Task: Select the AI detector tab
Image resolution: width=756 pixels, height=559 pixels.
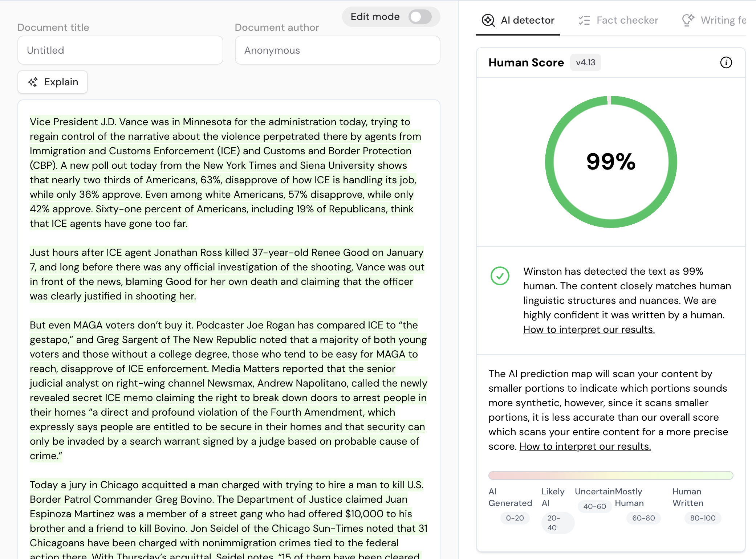Action: click(x=527, y=20)
